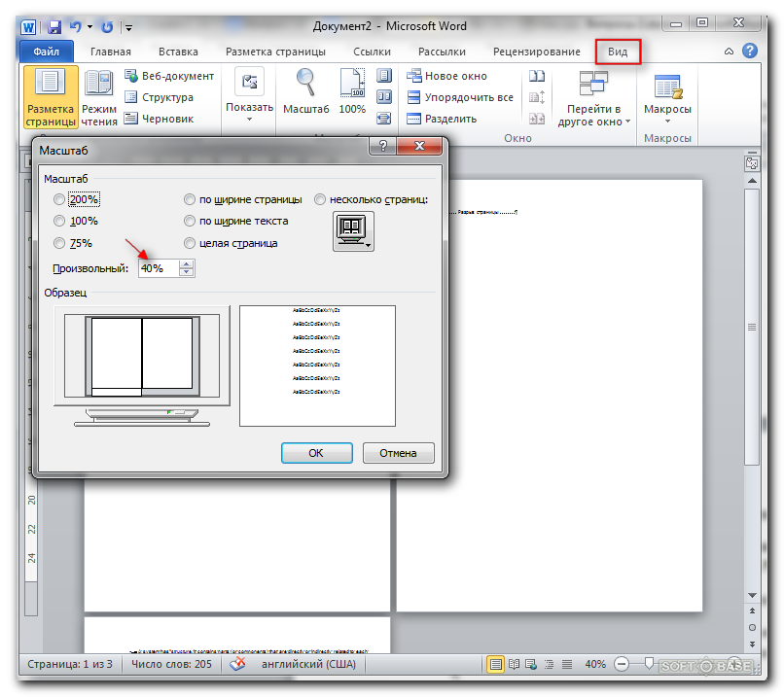
Task: Switch to the Ссылки tab
Action: point(372,52)
